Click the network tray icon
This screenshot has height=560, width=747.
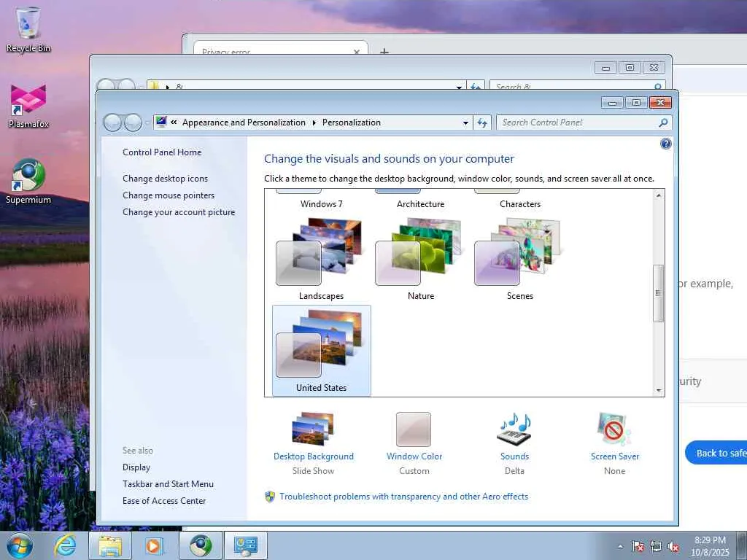point(656,546)
